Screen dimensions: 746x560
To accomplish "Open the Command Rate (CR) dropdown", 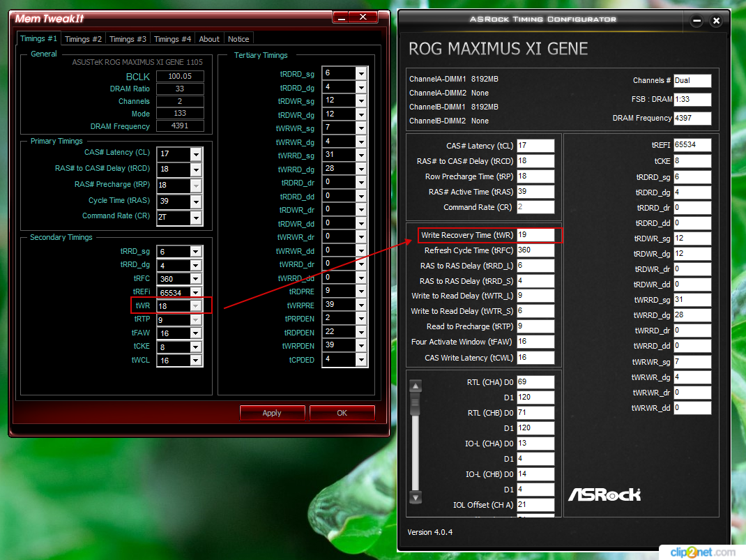I will [x=195, y=218].
